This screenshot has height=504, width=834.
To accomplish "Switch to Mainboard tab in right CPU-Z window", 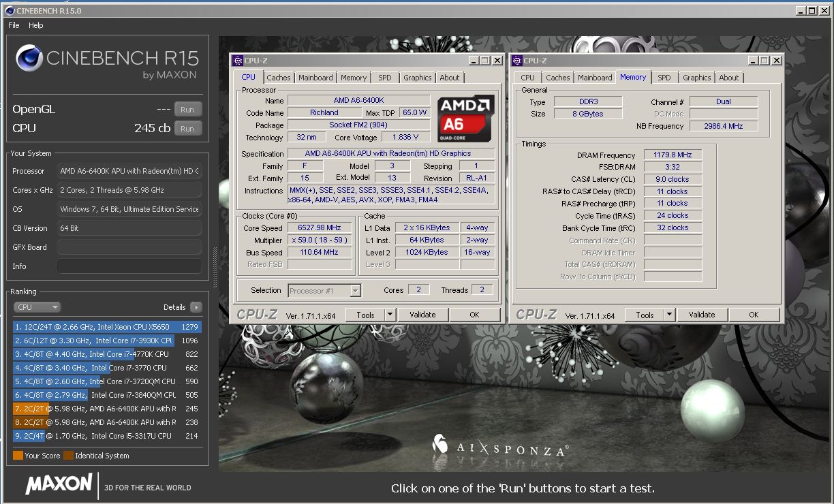I will pos(595,78).
